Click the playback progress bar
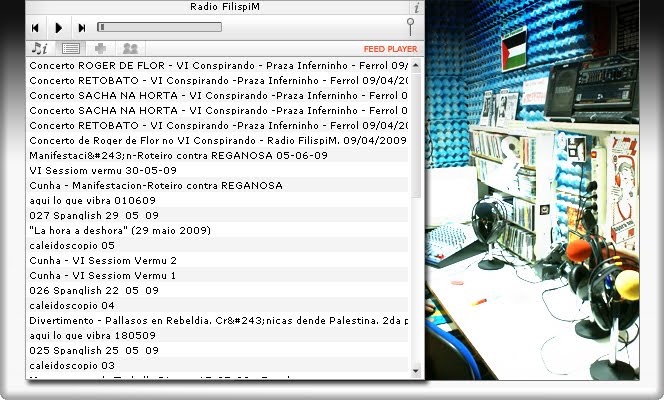This screenshot has height=400, width=664. click(x=160, y=27)
